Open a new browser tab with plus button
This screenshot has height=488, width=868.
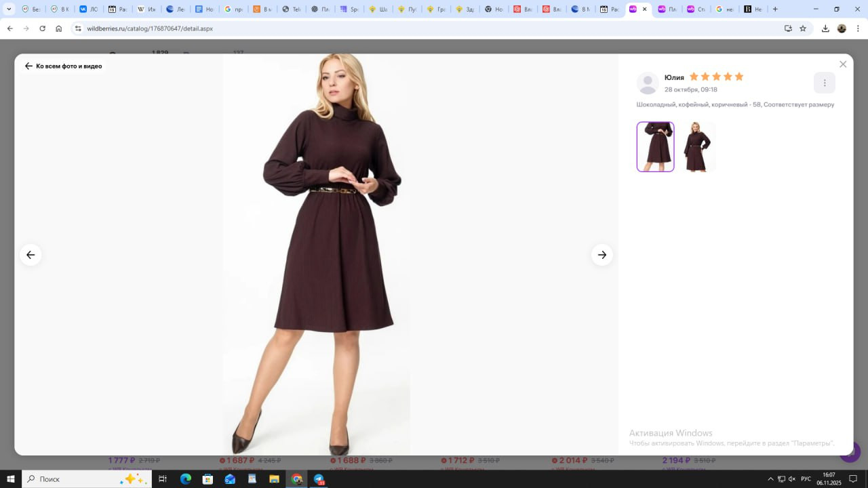coord(775,9)
